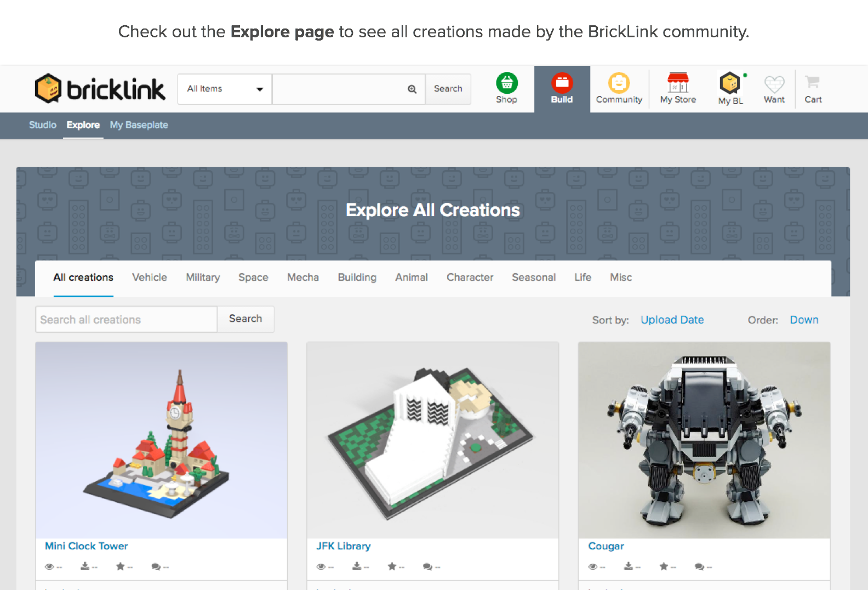Open the Mini Clock Tower title link
This screenshot has height=590, width=868.
click(x=87, y=546)
